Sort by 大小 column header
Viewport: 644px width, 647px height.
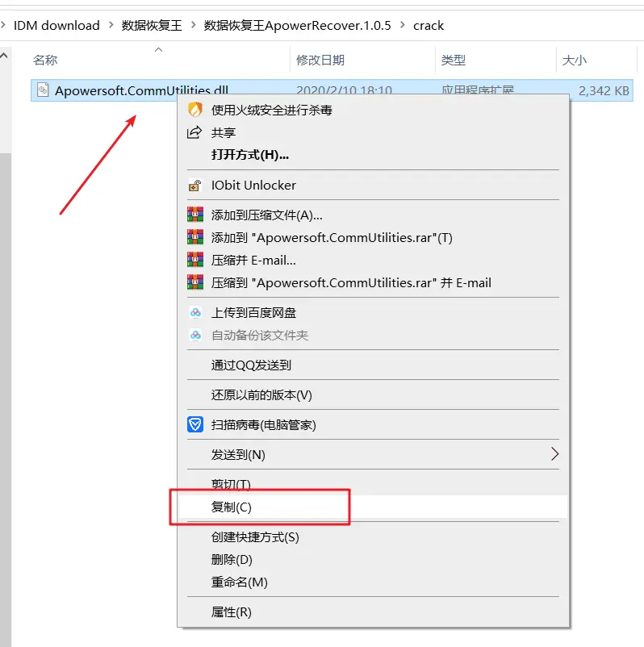[575, 61]
